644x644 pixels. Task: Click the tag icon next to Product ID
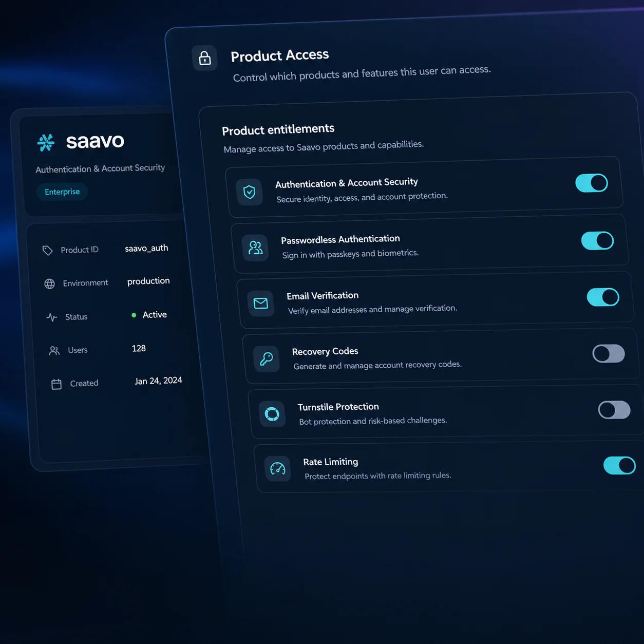click(48, 251)
